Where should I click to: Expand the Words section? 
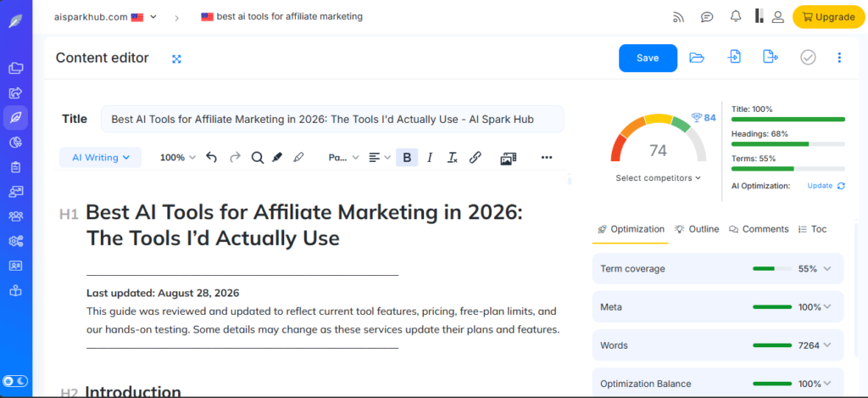coord(718,345)
